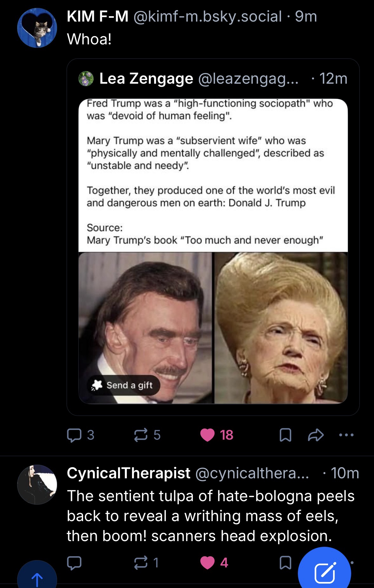
Task: Tap the scroll-to-top arrow button
Action: [x=37, y=578]
